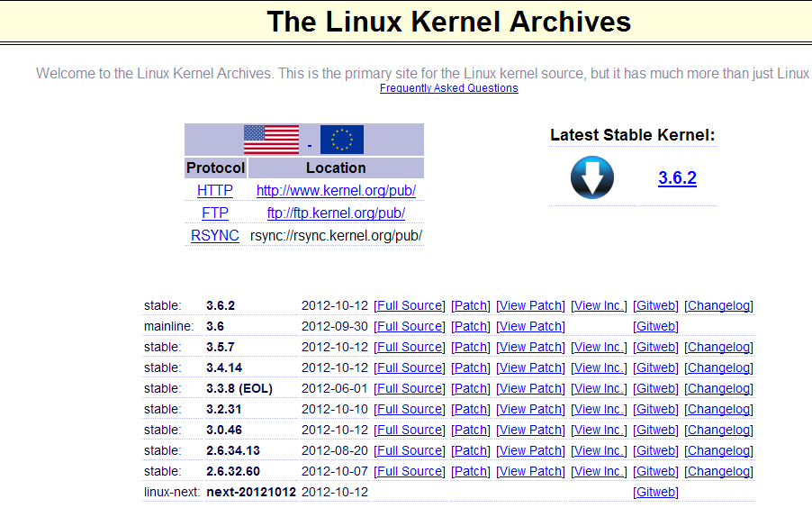Open Changelog for stable 2.6.32.60

click(718, 471)
